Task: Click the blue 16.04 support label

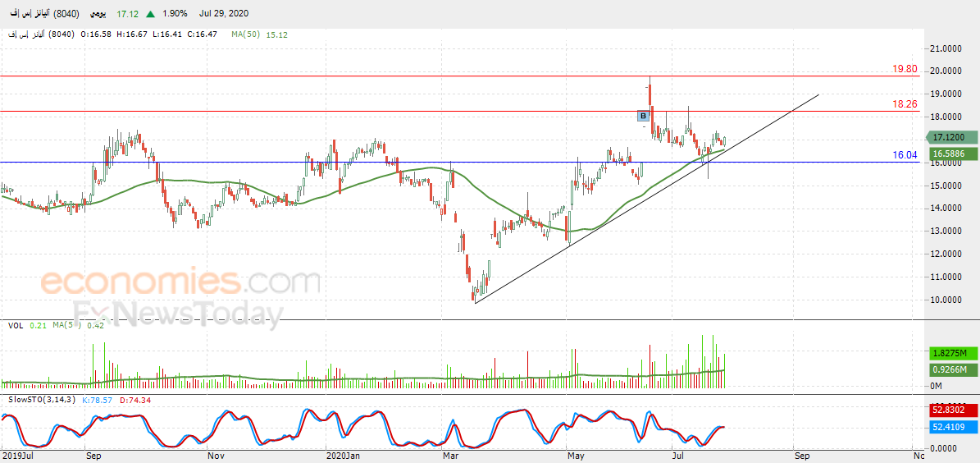Action: coord(905,155)
